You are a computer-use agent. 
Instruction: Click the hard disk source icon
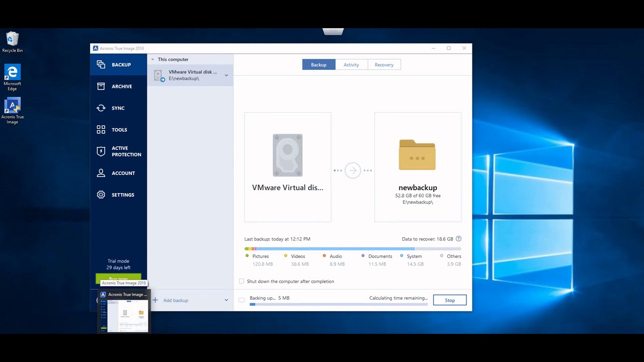tap(288, 155)
